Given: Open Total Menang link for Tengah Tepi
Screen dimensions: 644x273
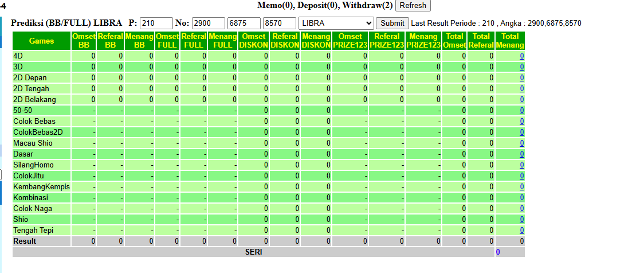Looking at the screenshot, I should (521, 230).
